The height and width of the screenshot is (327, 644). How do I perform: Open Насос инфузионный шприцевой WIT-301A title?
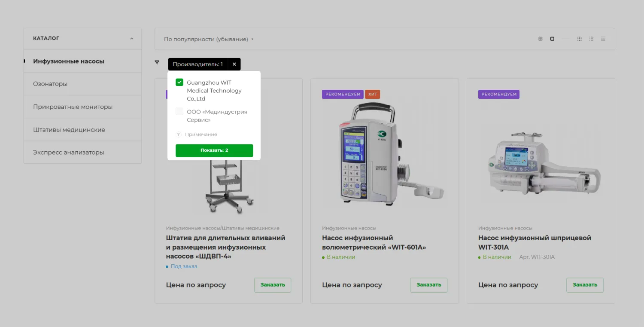click(x=535, y=242)
